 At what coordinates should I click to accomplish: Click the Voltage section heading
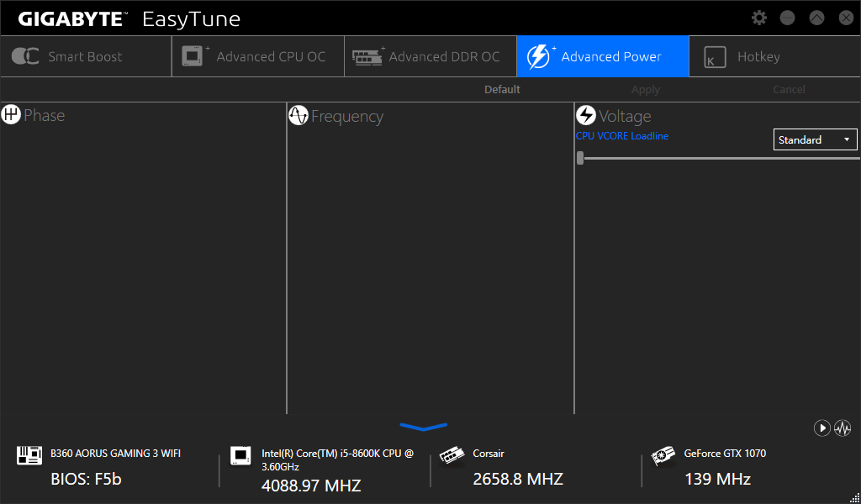pyautogui.click(x=625, y=116)
